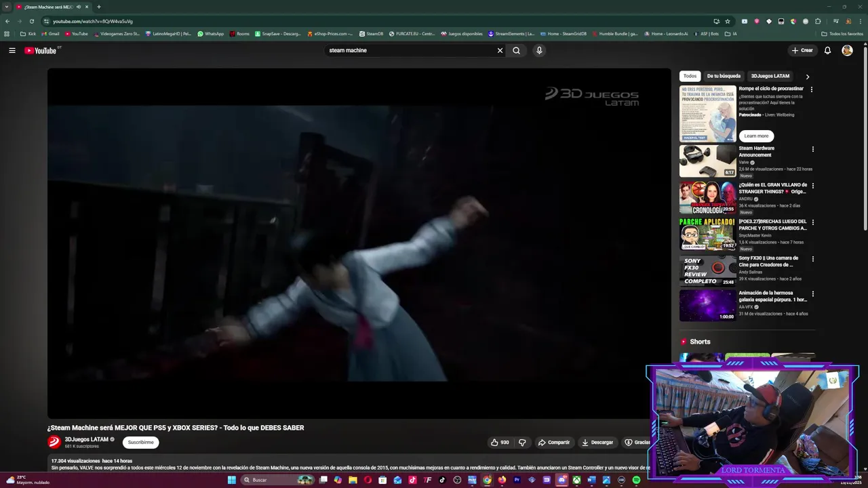This screenshot has width=868, height=488.
Task: Go to YouTube home via the logo
Action: [x=41, y=50]
